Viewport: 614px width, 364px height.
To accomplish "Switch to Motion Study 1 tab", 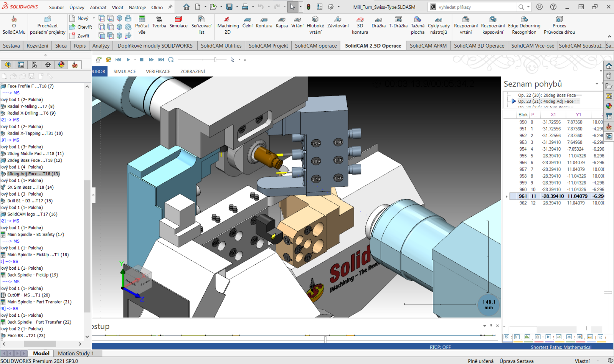I will pos(76,353).
